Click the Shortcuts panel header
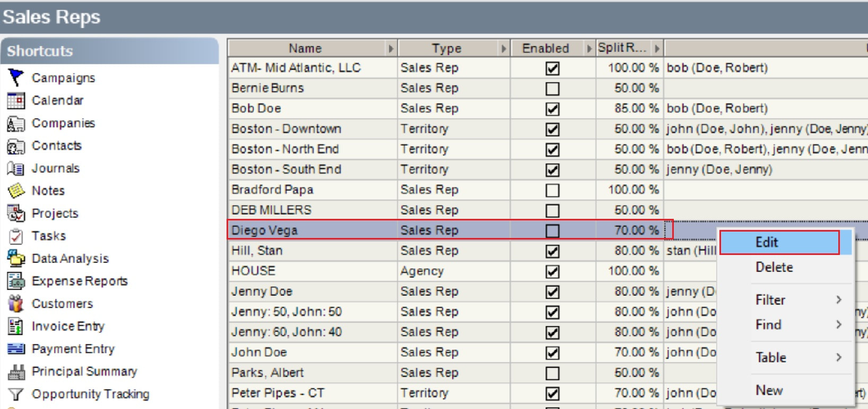The height and width of the screenshot is (409, 868). pos(110,51)
